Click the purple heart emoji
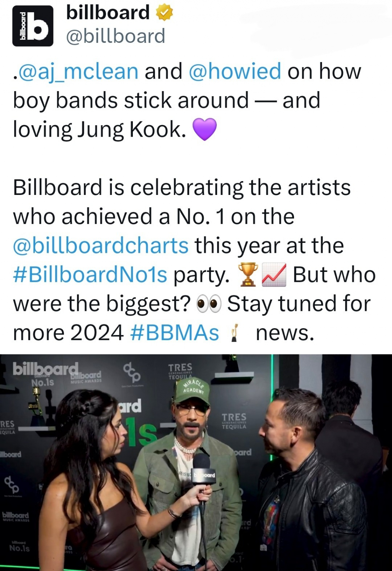The image size is (392, 571). 204,129
